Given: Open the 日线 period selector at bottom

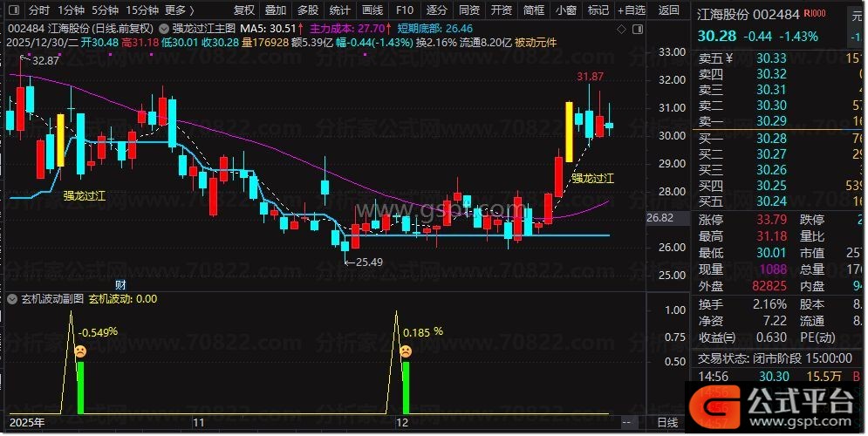Looking at the screenshot, I should point(666,422).
